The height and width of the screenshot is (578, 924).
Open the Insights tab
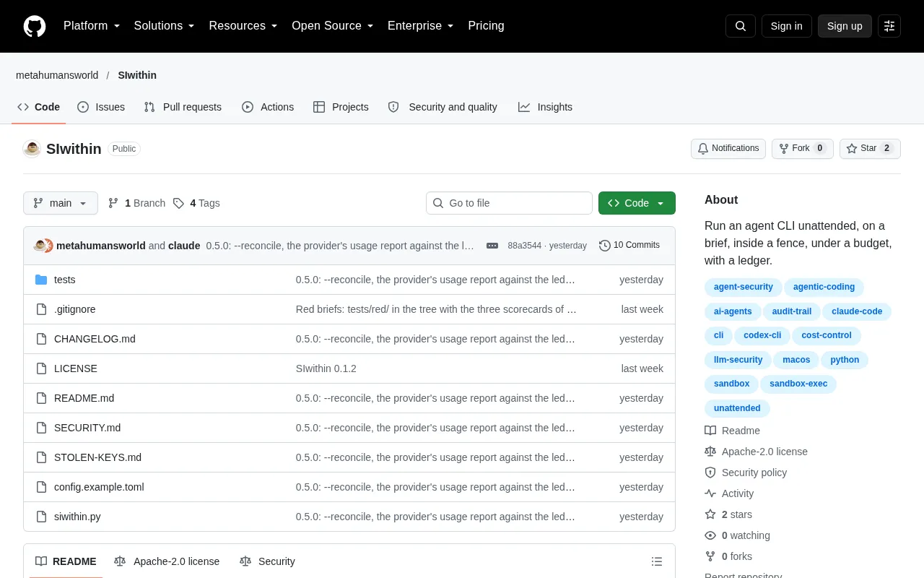coord(545,107)
